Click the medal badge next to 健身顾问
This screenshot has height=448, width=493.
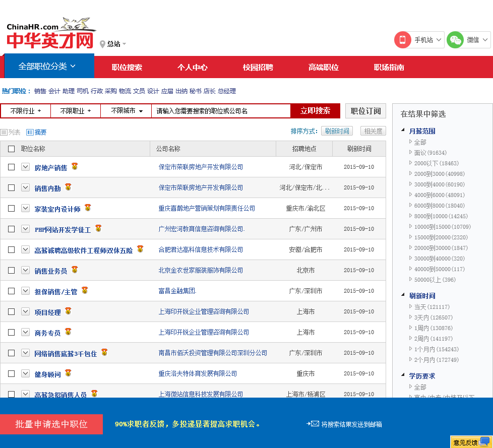[x=68, y=373]
